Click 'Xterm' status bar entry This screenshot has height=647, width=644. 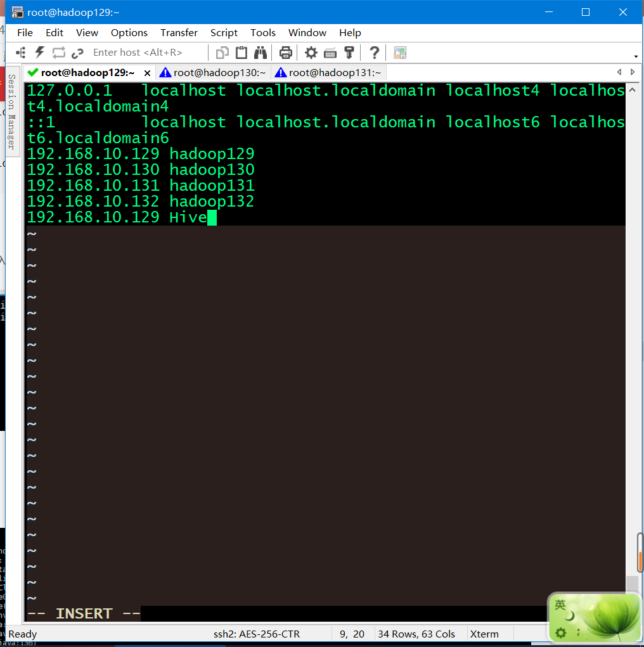pos(484,634)
